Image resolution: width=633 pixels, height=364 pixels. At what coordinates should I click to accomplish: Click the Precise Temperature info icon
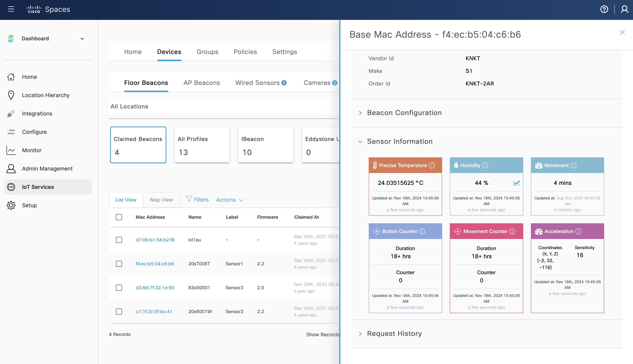click(432, 166)
